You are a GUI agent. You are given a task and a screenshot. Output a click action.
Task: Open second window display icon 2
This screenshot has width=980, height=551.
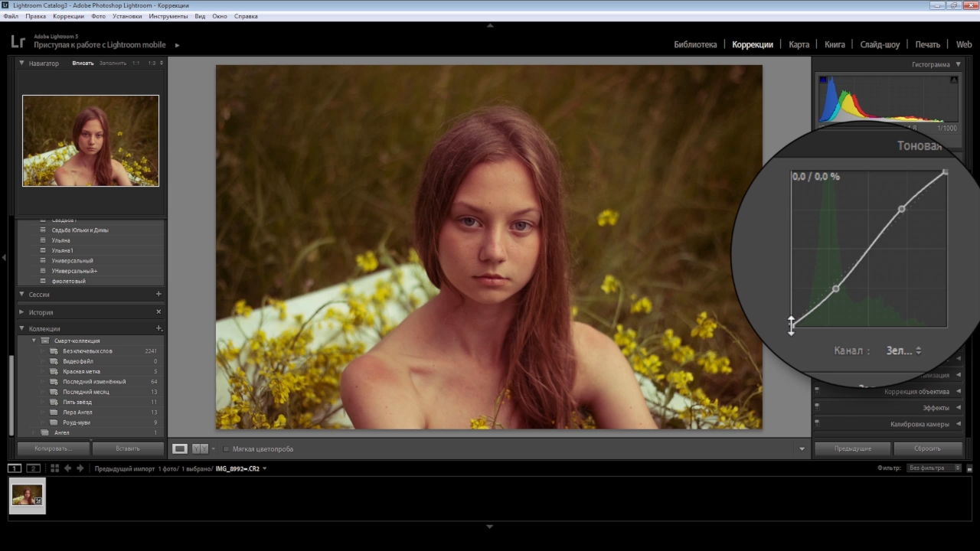click(33, 468)
